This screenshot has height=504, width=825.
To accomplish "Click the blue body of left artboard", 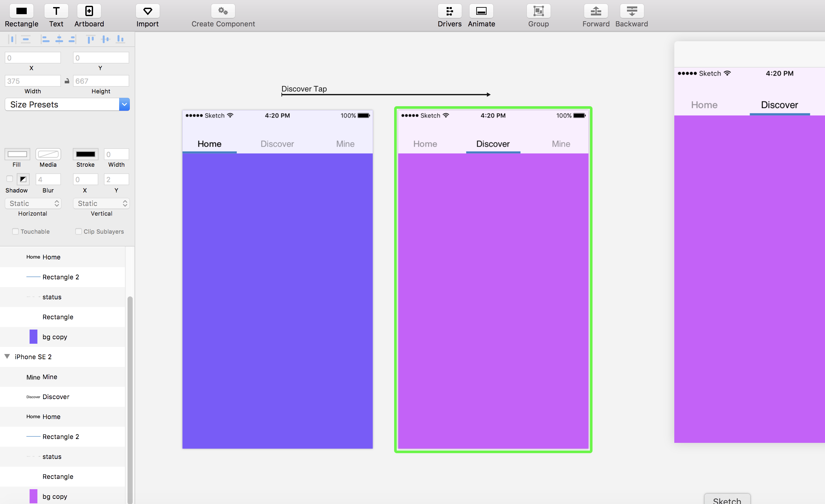I will (x=277, y=301).
